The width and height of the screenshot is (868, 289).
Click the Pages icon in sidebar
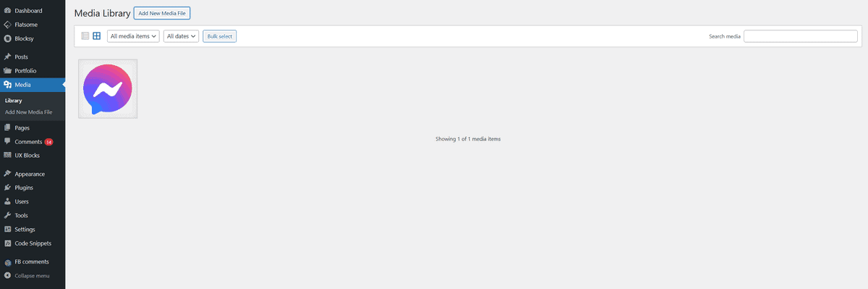point(7,127)
